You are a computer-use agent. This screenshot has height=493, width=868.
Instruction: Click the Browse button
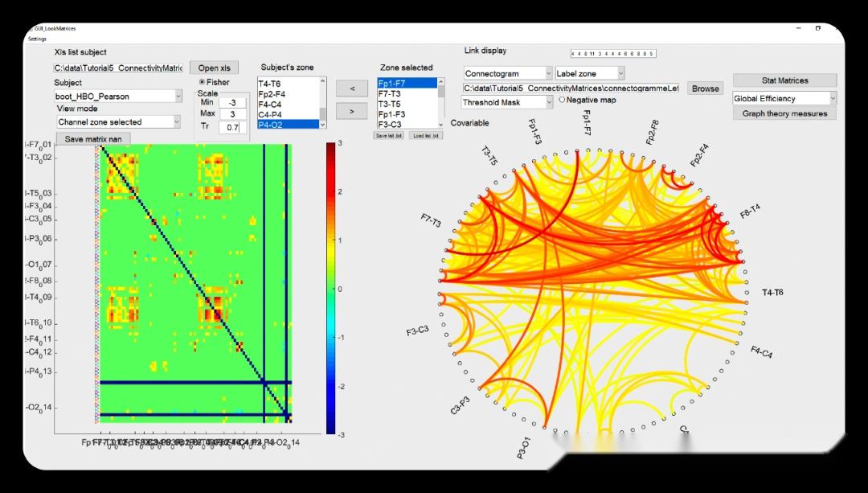click(706, 88)
